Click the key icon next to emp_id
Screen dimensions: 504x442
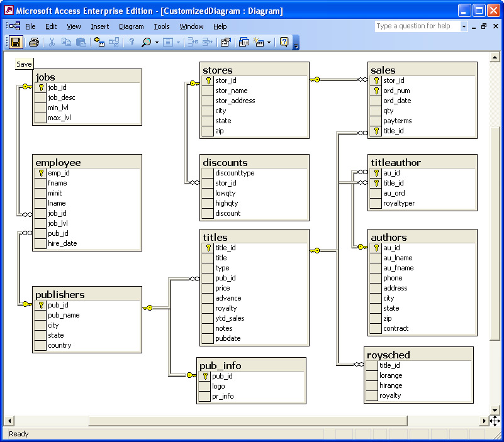click(x=41, y=173)
